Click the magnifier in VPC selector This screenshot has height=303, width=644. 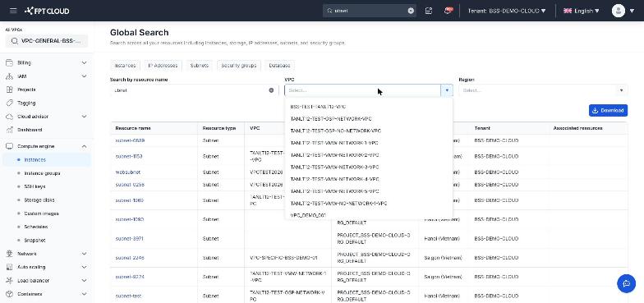15,41
